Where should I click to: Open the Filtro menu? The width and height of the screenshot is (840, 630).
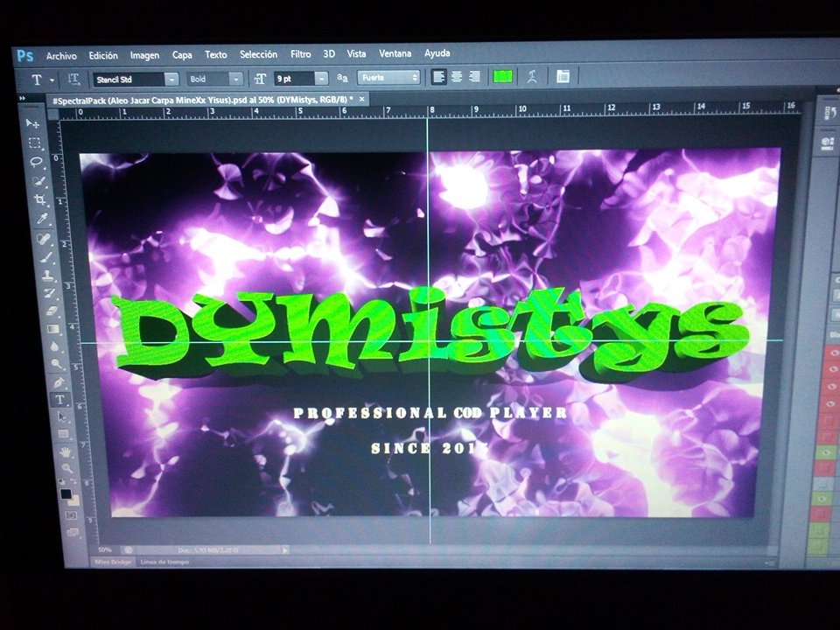pos(300,54)
